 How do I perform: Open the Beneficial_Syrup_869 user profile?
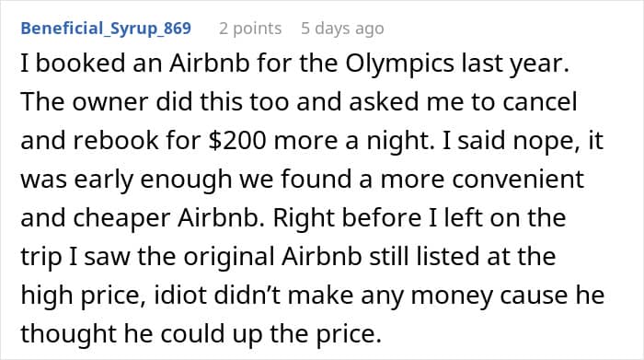point(106,29)
